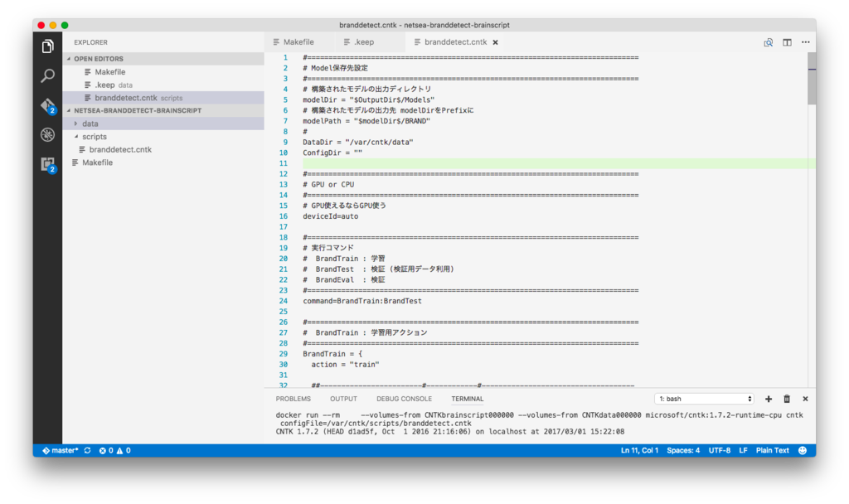Change language mode via Plain Text
Image resolution: width=849 pixels, height=504 pixels.
[773, 450]
